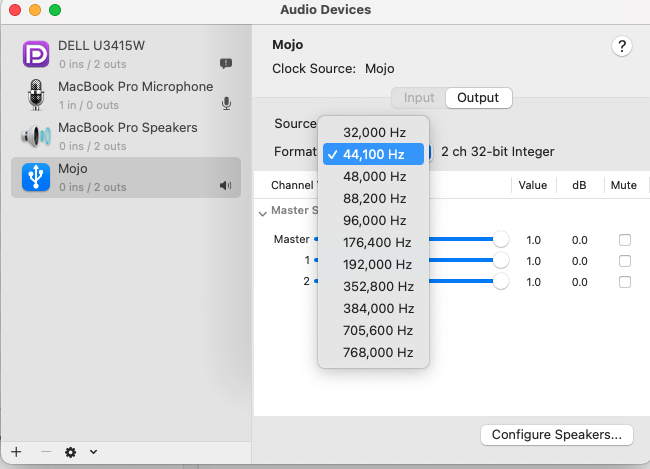Mute channel 2 checkbox
Image resolution: width=650 pixels, height=469 pixels.
click(x=625, y=282)
